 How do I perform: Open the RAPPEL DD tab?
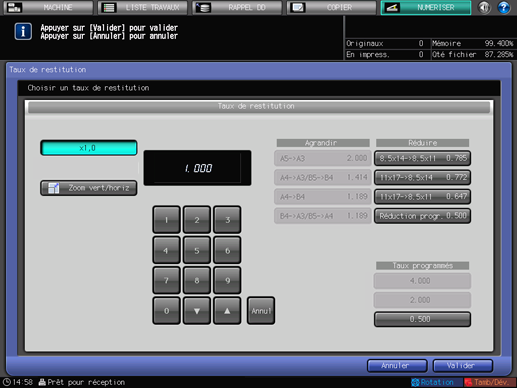click(x=237, y=7)
